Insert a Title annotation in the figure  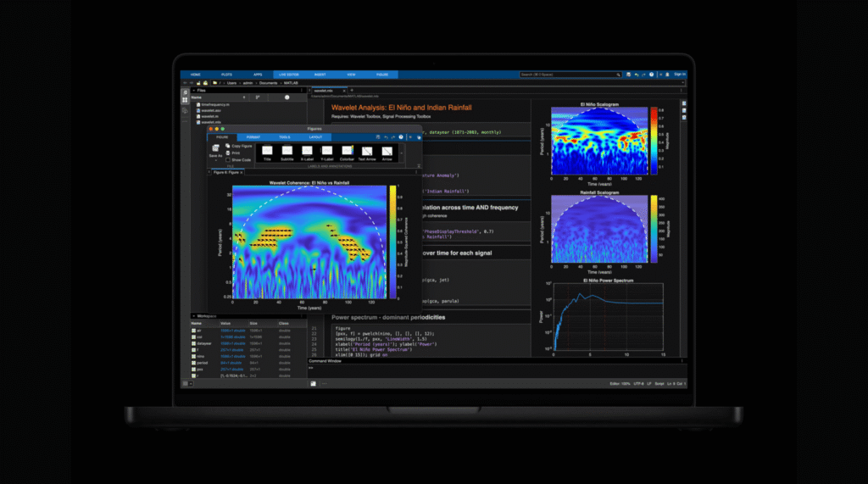click(266, 152)
